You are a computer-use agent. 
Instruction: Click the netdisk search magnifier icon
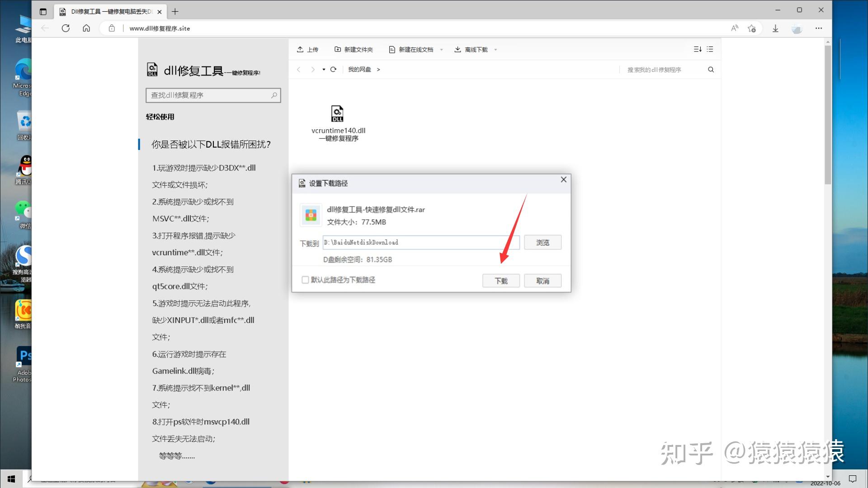point(711,70)
